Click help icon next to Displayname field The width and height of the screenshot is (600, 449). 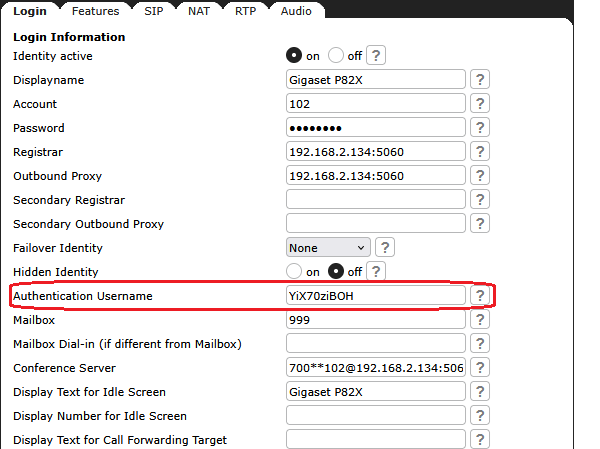(480, 80)
